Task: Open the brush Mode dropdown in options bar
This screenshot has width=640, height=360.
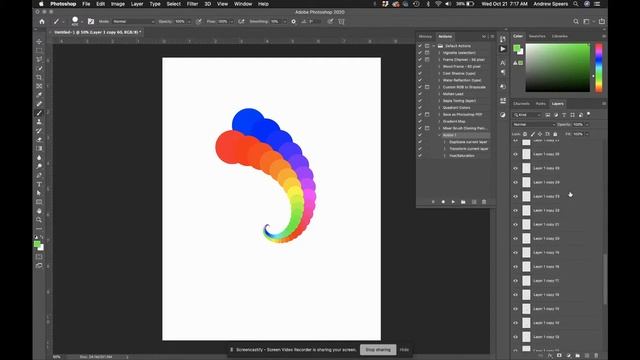Action: [133, 21]
